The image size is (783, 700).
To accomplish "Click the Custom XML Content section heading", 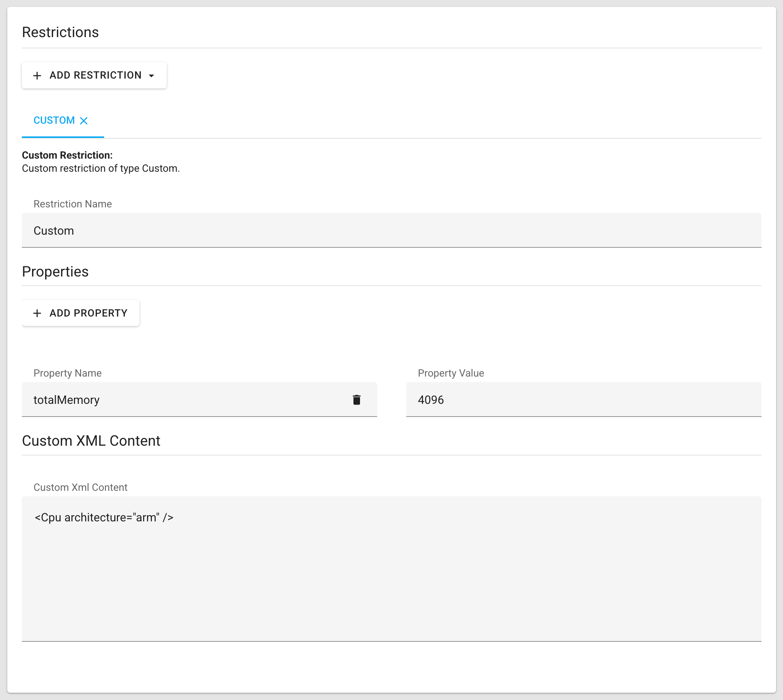I will coord(91,441).
